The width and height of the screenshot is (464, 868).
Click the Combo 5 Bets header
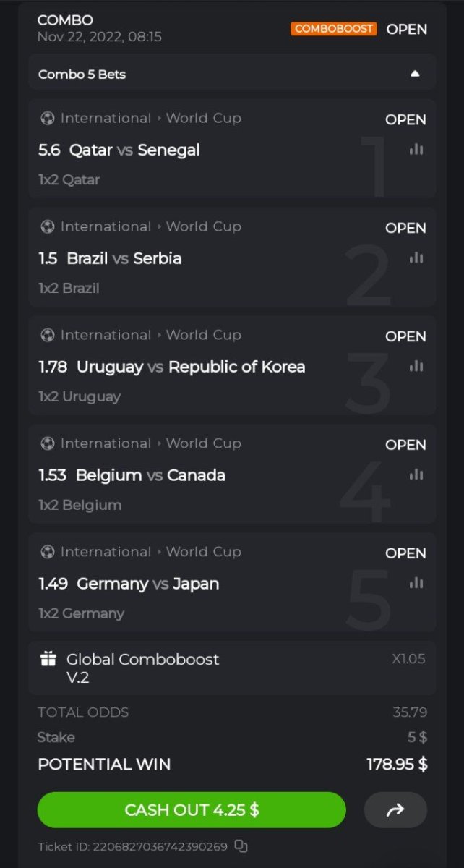pos(82,75)
